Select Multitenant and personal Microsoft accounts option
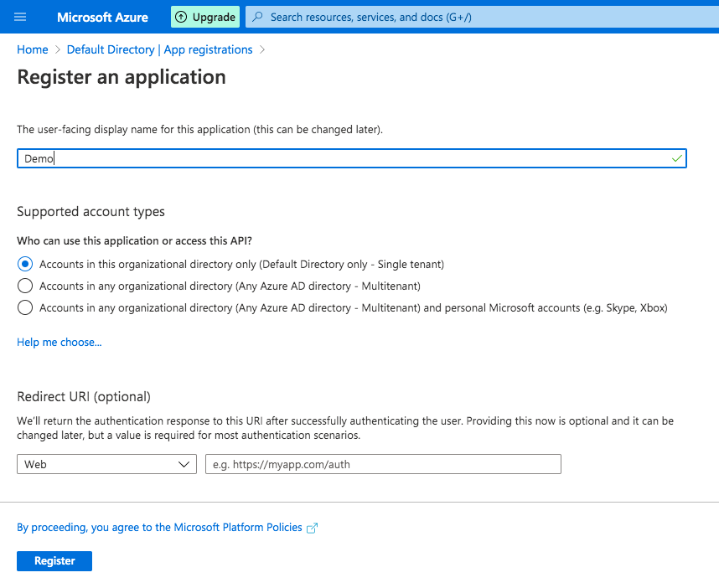The height and width of the screenshot is (588, 719). (x=25, y=307)
